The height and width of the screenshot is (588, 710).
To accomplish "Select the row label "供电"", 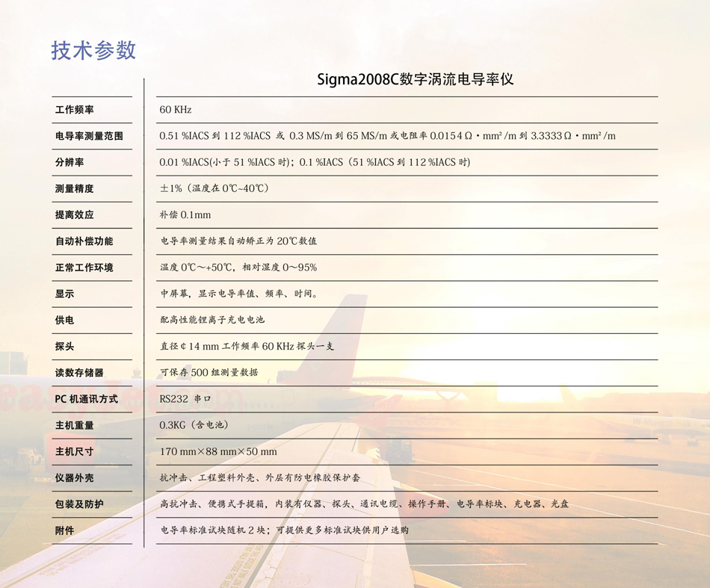I will 64,320.
